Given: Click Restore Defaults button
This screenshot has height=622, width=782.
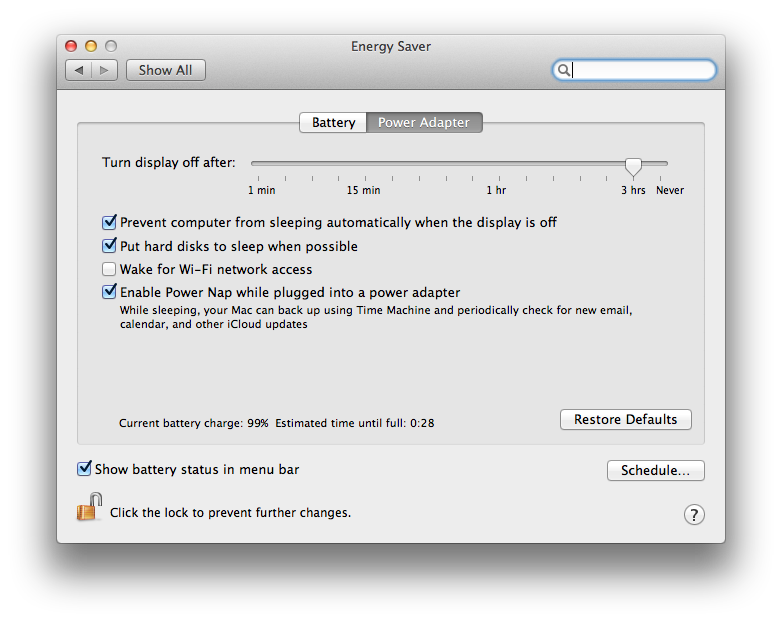Looking at the screenshot, I should pos(625,419).
